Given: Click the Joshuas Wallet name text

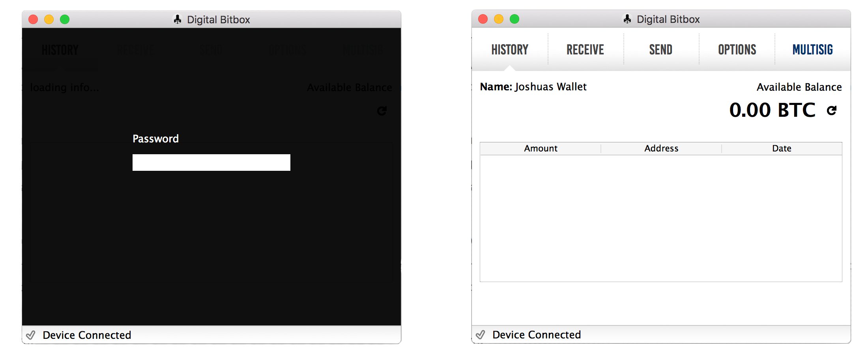Looking at the screenshot, I should pyautogui.click(x=551, y=87).
